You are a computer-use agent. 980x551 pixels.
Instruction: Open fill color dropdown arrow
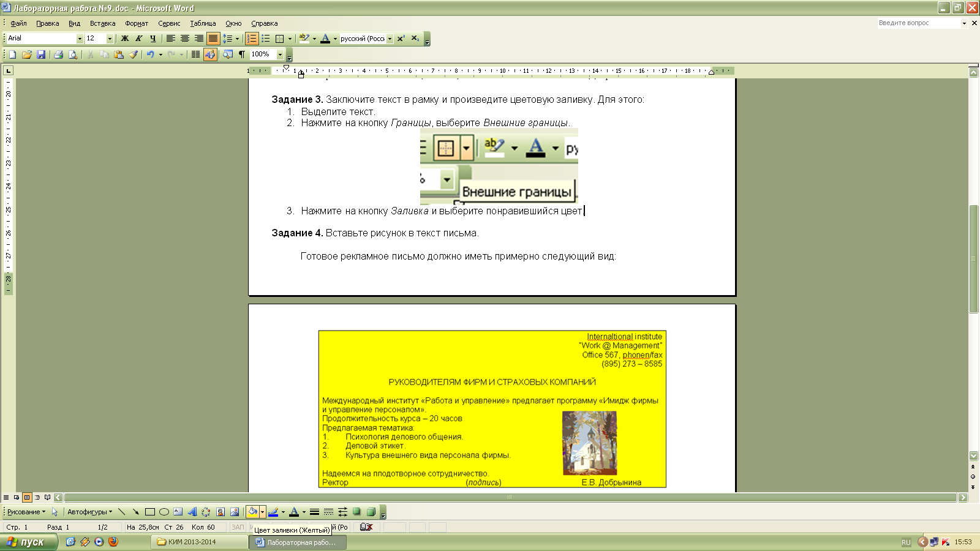pyautogui.click(x=263, y=512)
